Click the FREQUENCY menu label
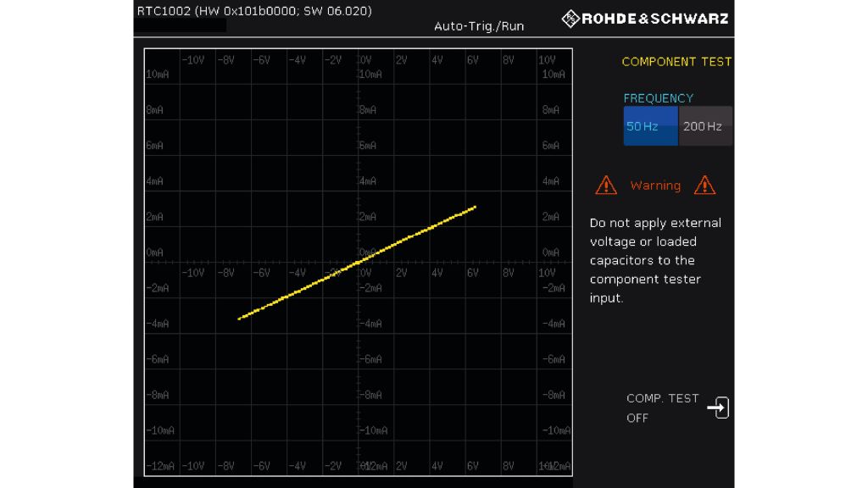Screen dimensions: 868x488 point(658,98)
